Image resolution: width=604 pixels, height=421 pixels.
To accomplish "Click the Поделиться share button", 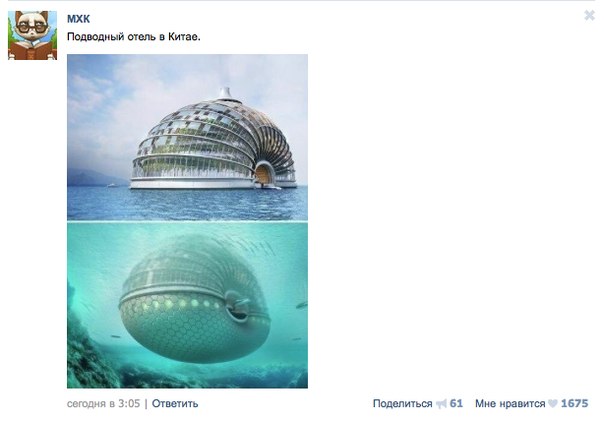I will coord(403,404).
